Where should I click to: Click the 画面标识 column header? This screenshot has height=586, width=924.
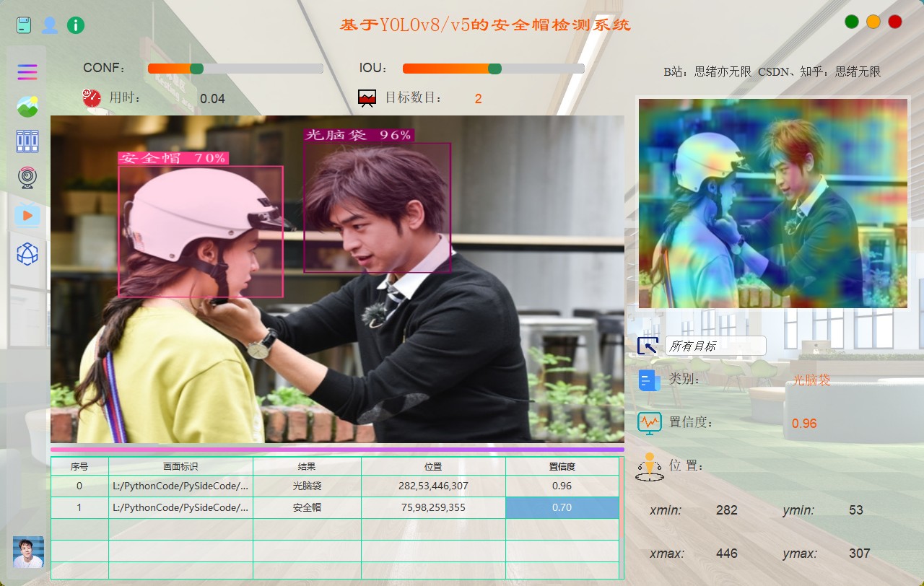[x=180, y=467]
